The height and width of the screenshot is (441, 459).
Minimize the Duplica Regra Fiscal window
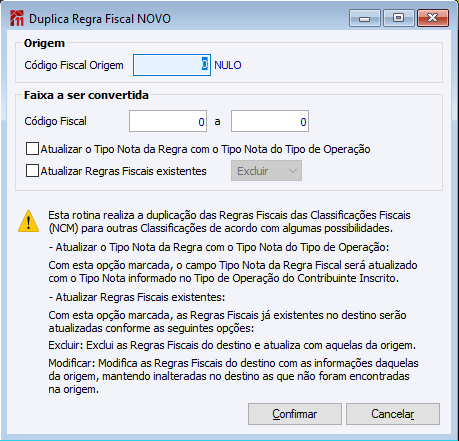point(365,18)
